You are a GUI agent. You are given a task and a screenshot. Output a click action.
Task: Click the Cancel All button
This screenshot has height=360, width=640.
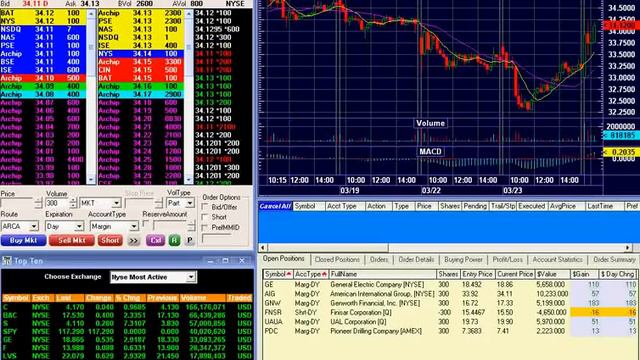[x=275, y=206]
